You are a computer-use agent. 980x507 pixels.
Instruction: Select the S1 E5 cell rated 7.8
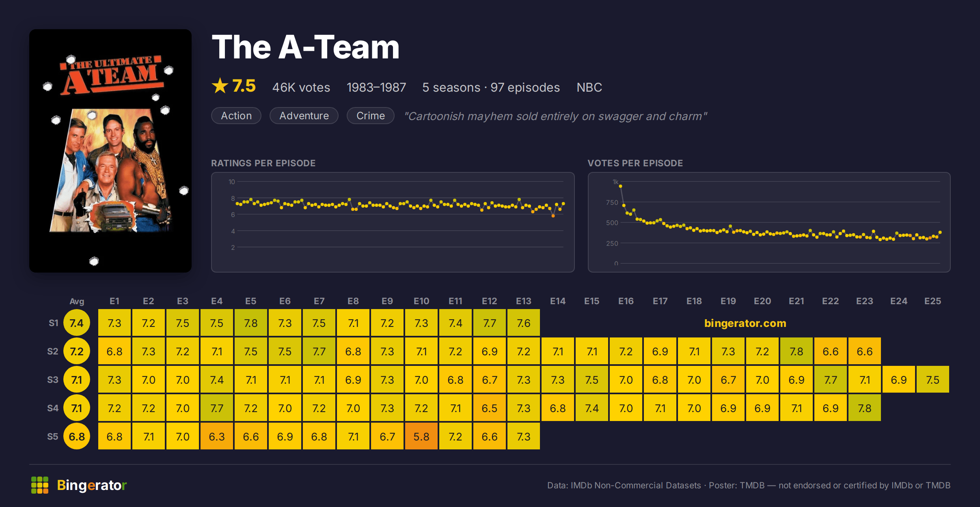tap(251, 323)
